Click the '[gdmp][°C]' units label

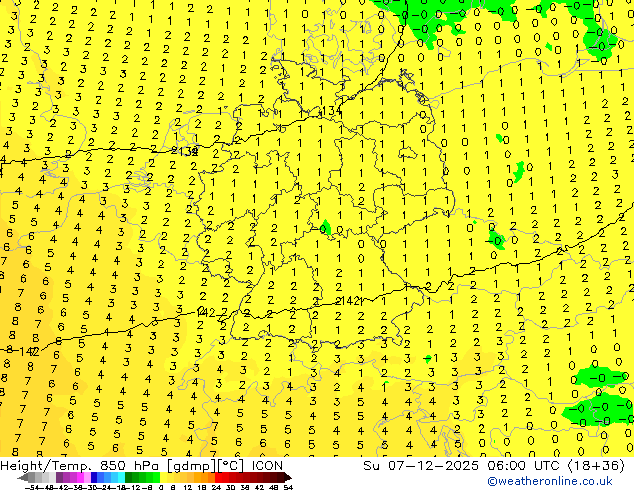pyautogui.click(x=206, y=466)
